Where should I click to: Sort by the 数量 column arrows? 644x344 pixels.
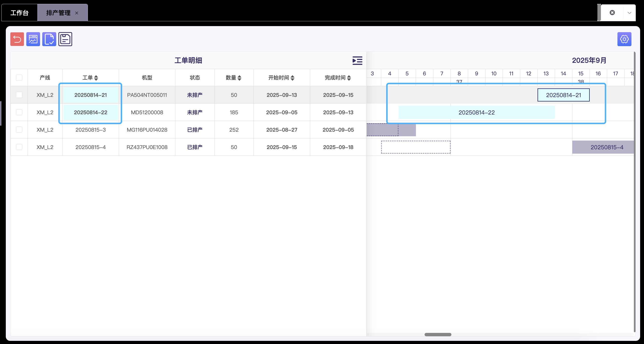[x=239, y=78]
